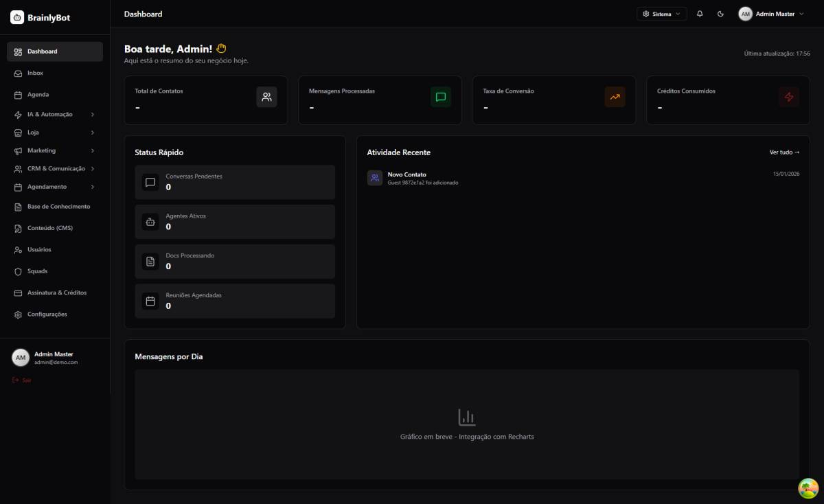Expand IA & Automação submenu chevron
824x504 pixels.
[x=93, y=115]
